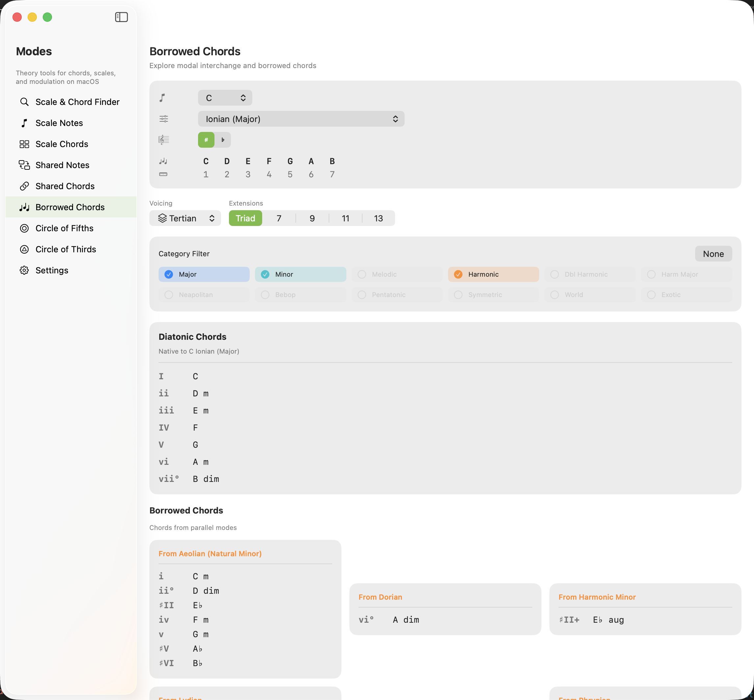754x700 pixels.
Task: Open Shared Notes via its sidebar icon
Action: [24, 165]
